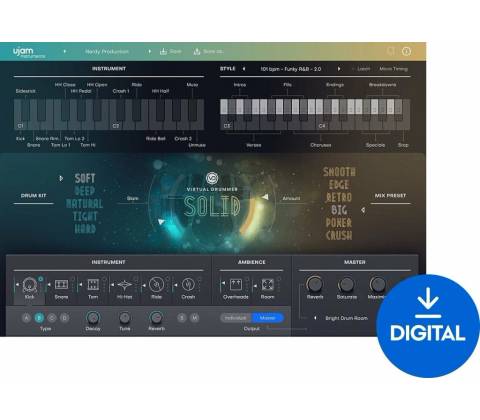This screenshot has width=480, height=420.
Task: Select the EDGE mix preset
Action: tap(339, 185)
